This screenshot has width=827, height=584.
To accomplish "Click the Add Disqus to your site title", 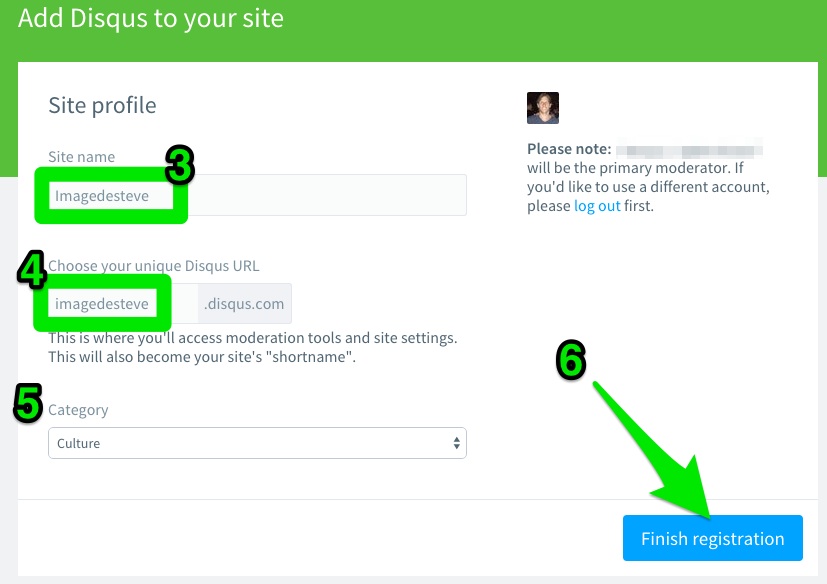I will pos(151,18).
